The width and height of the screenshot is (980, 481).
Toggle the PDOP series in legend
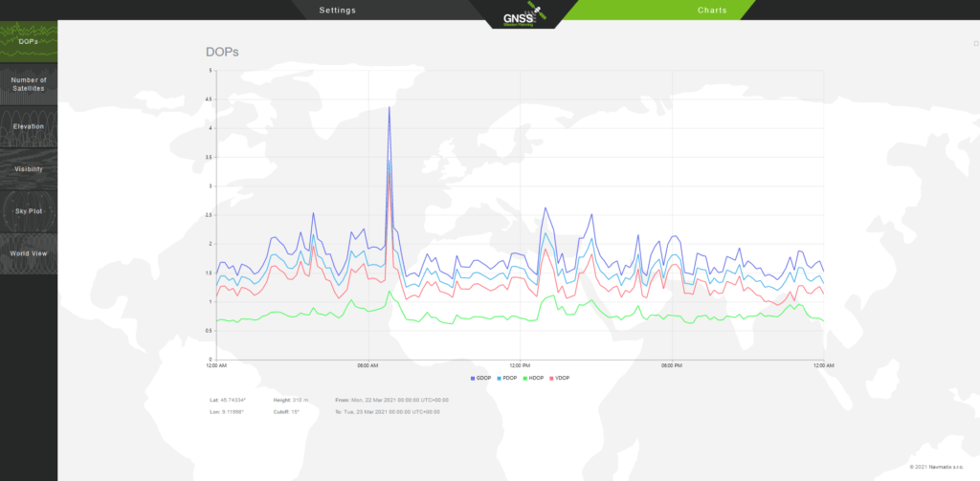tap(509, 379)
